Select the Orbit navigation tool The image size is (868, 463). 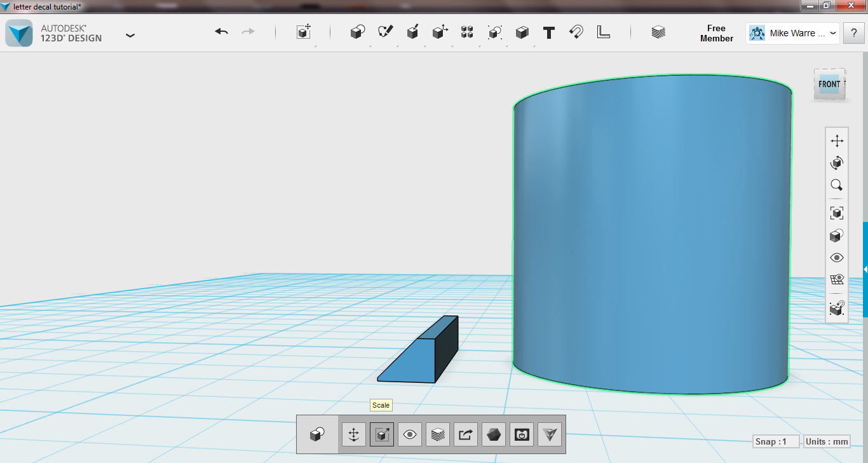pos(837,163)
